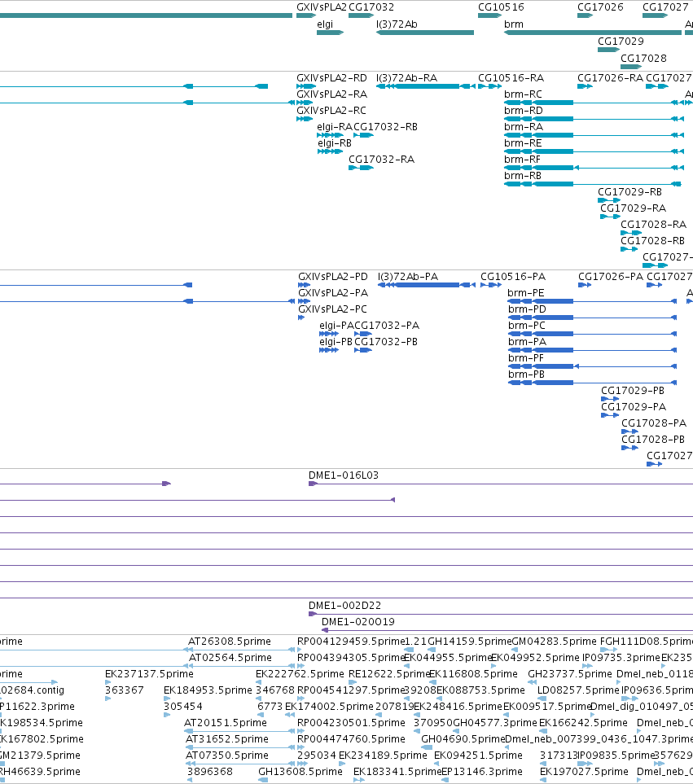The image size is (693, 784).
Task: Open protein CG17026-PA
Action: point(611,277)
